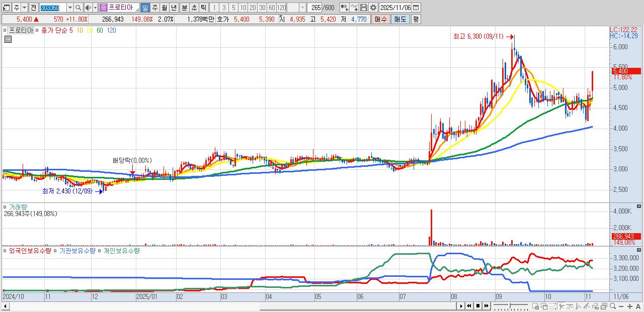Click the chart layout icon at the toolbar's far left
Image resolution: width=644 pixels, height=312 pixels.
pyautogui.click(x=7, y=8)
